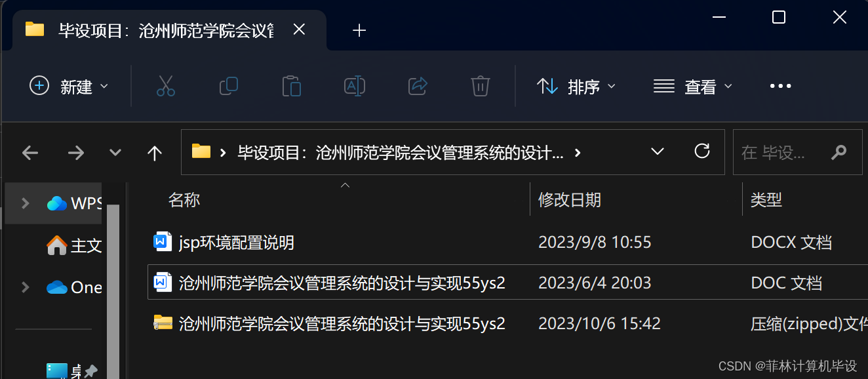Sort by 修改日期 column header
Image resolution: width=868 pixels, height=379 pixels.
[569, 200]
